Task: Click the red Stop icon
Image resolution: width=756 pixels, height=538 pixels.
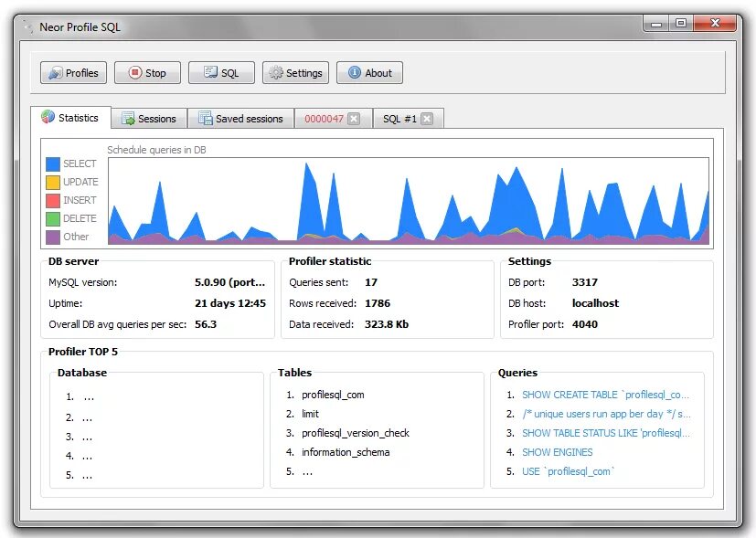Action: (x=135, y=72)
